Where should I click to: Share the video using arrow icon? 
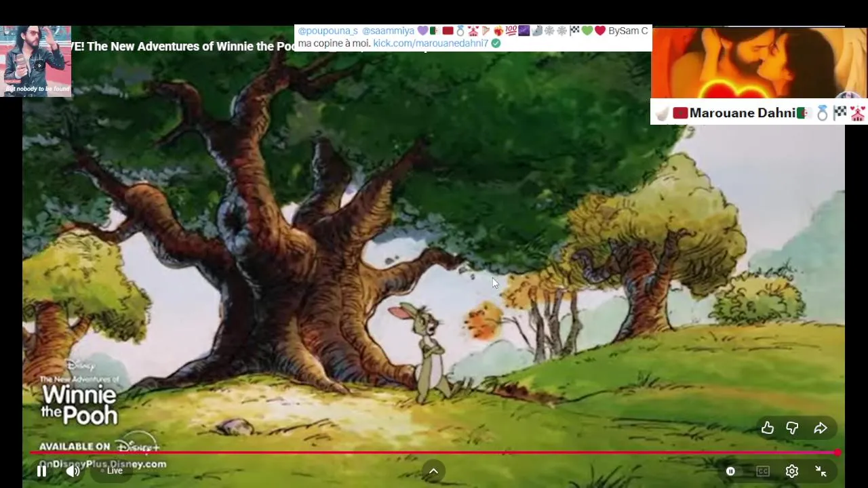[x=821, y=428]
